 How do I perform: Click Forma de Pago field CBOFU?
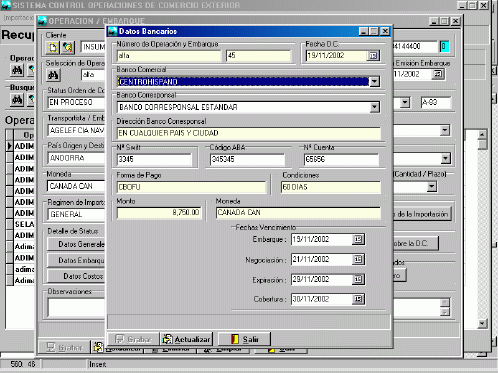(x=191, y=187)
